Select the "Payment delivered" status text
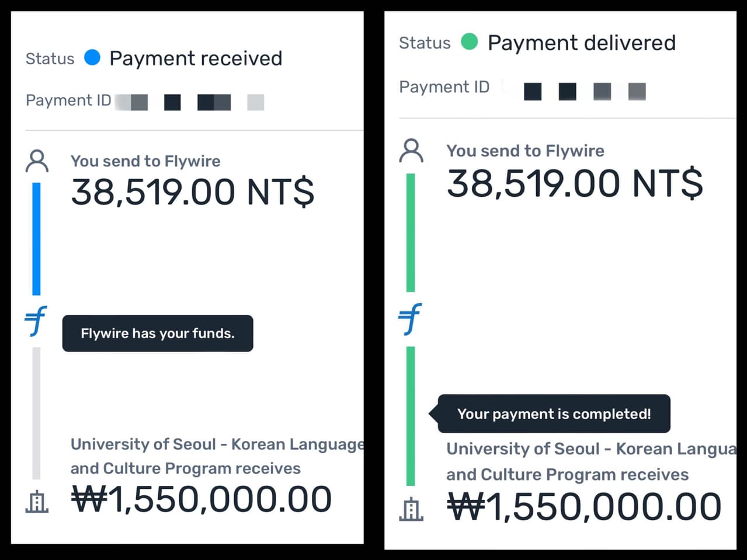This screenshot has height=560, width=747. coord(581,43)
